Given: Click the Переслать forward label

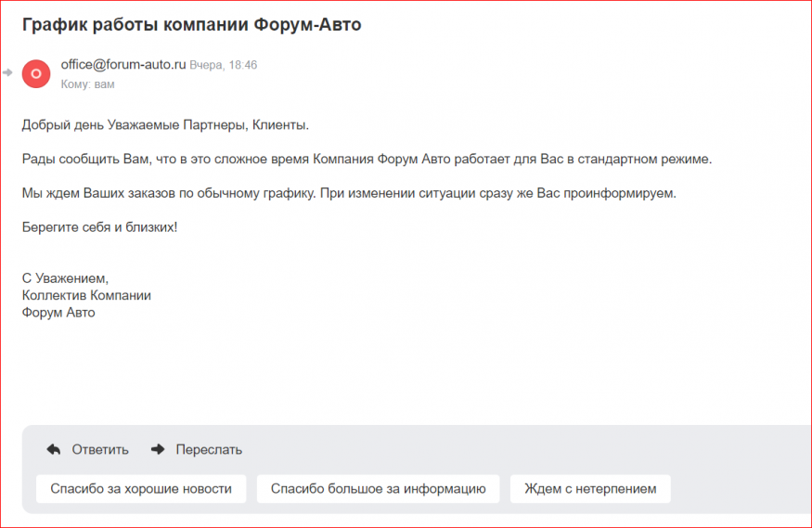Looking at the screenshot, I should [209, 449].
